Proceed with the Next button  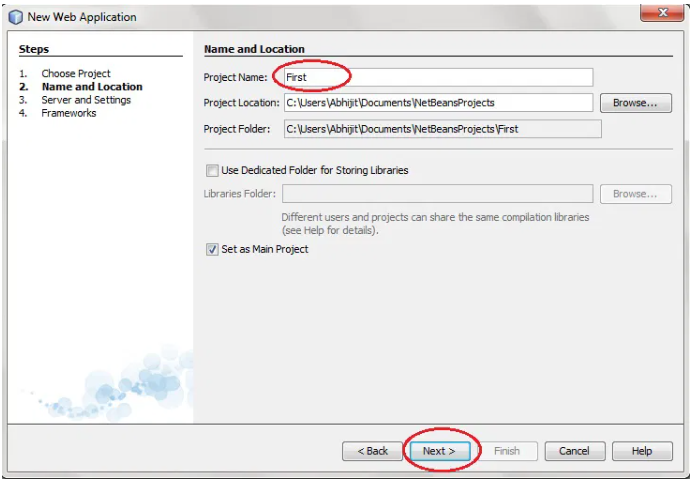tap(438, 452)
